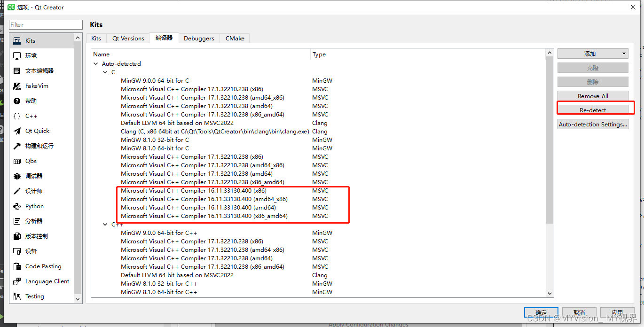Open the 版本控制 category icon

pos(17,236)
